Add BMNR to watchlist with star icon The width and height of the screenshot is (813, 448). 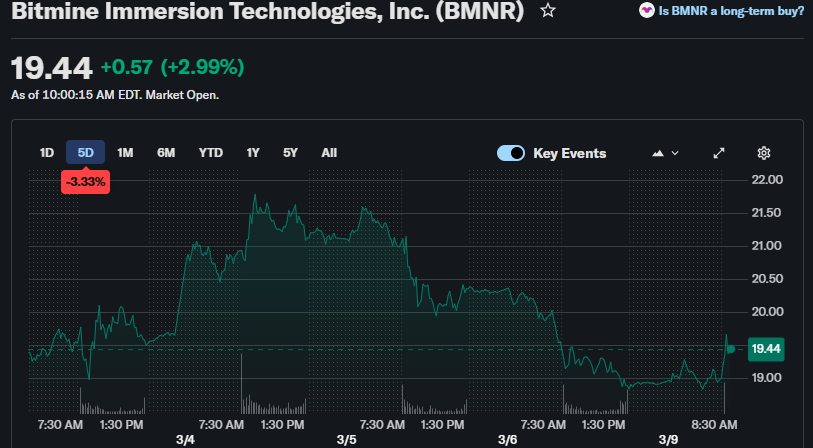(547, 11)
